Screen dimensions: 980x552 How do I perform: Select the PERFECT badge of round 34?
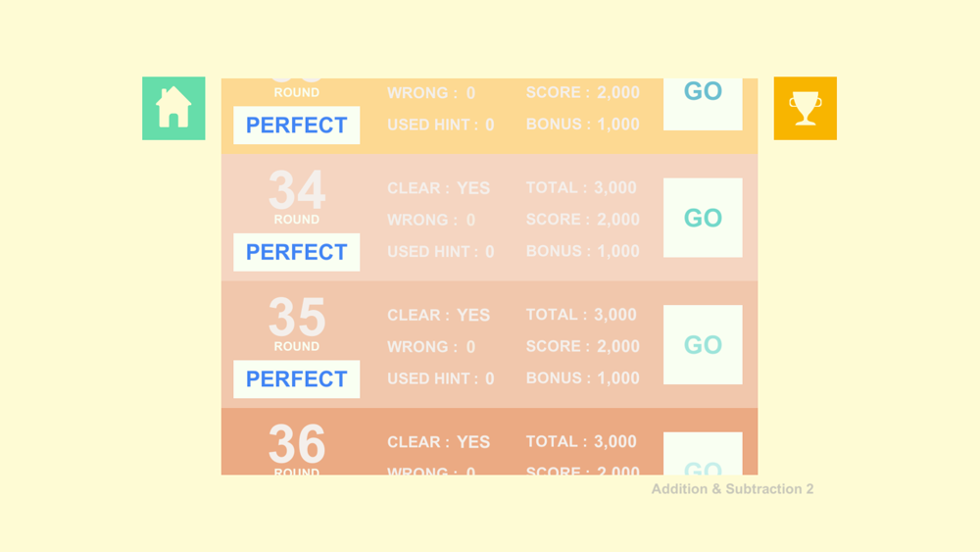tap(296, 252)
